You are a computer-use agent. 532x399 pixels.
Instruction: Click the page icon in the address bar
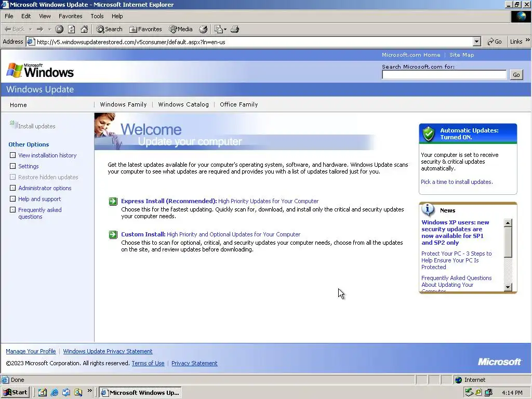point(31,42)
